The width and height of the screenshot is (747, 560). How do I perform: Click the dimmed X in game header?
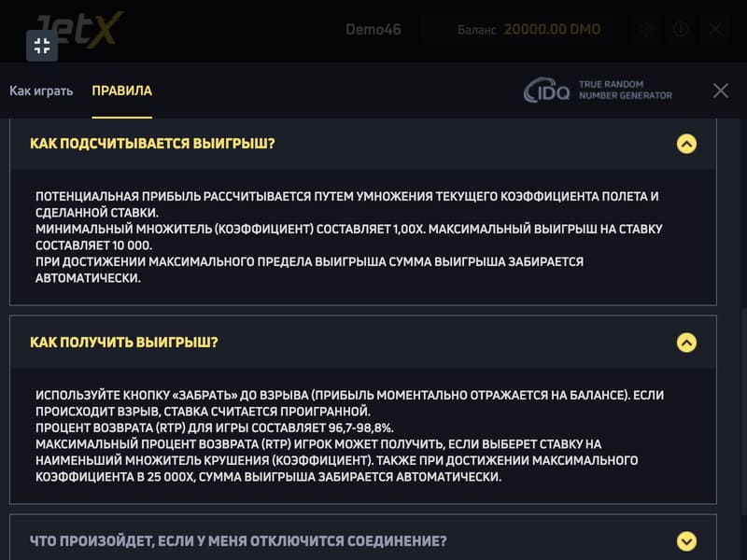(x=715, y=30)
